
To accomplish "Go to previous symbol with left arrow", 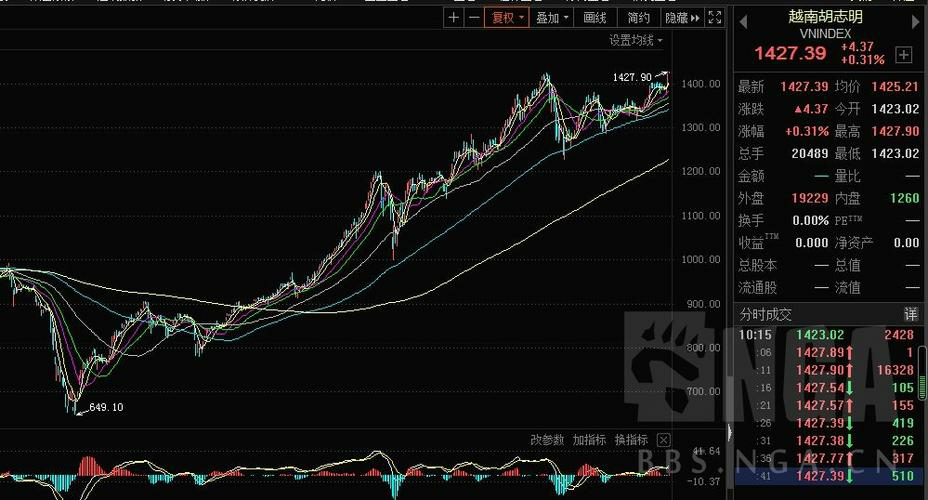I will coord(744,22).
